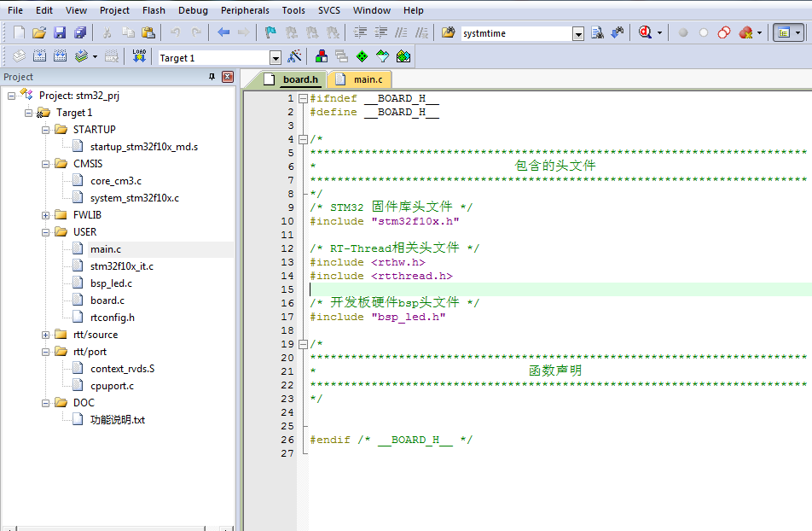
Task: Kill all breakpoints in program
Action: coord(743,32)
